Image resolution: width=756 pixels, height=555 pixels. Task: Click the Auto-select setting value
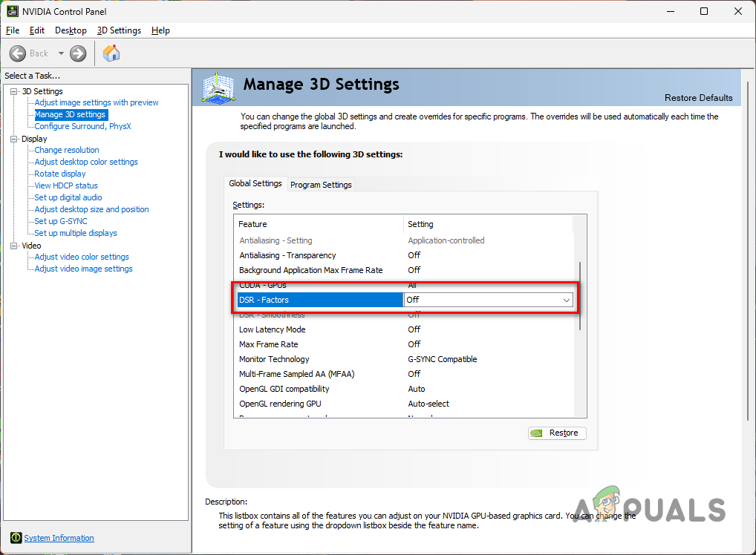[x=428, y=404]
